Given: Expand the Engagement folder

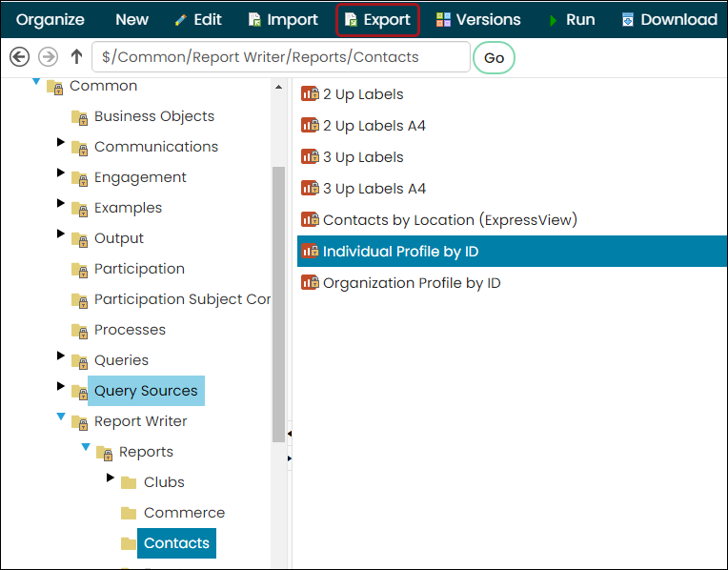Looking at the screenshot, I should click(x=60, y=173).
